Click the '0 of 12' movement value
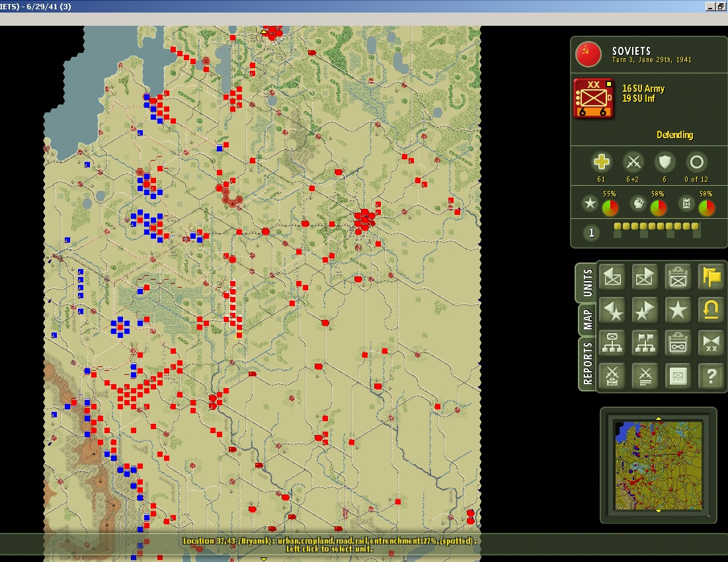728x562 pixels. coord(696,179)
